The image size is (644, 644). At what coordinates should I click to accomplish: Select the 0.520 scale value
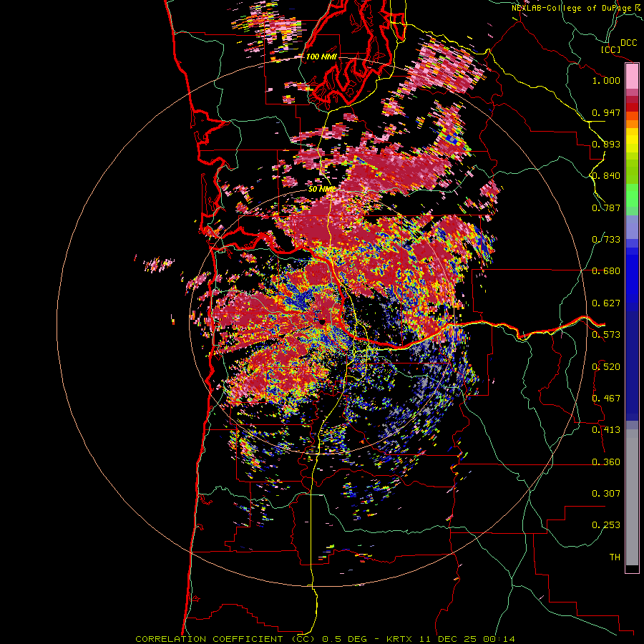[x=606, y=367]
